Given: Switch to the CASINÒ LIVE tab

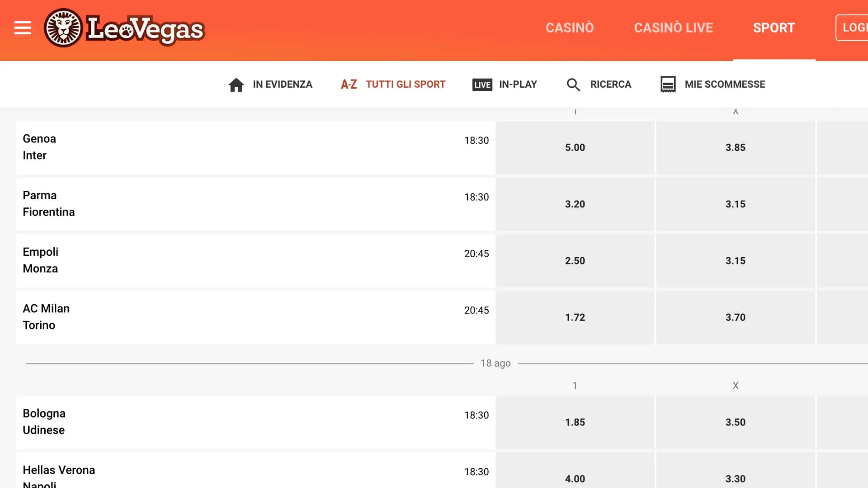Looking at the screenshot, I should point(673,28).
